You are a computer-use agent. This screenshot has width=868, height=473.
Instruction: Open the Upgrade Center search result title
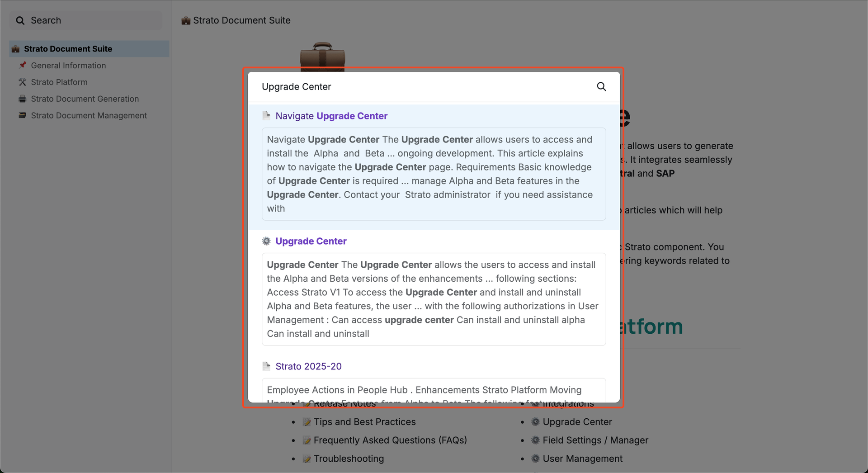pyautogui.click(x=311, y=241)
